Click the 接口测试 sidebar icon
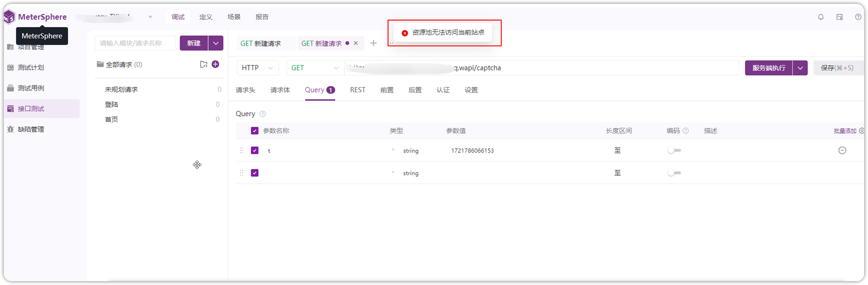 coord(10,109)
